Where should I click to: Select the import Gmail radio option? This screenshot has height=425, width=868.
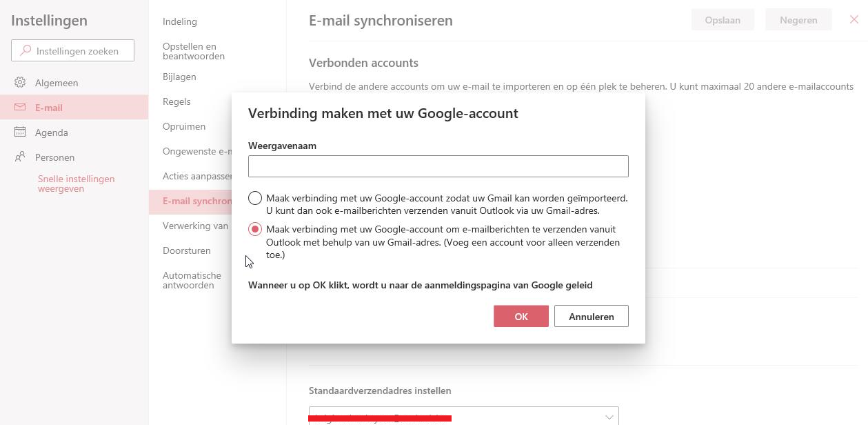click(x=255, y=198)
